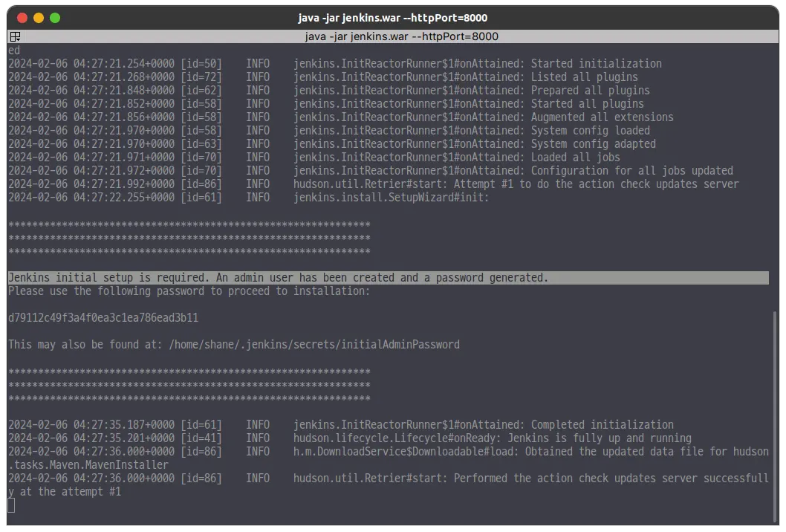This screenshot has height=532, width=786.
Task: Click the highlighted "Jenkins initial setup is required" line
Action: click(x=388, y=278)
